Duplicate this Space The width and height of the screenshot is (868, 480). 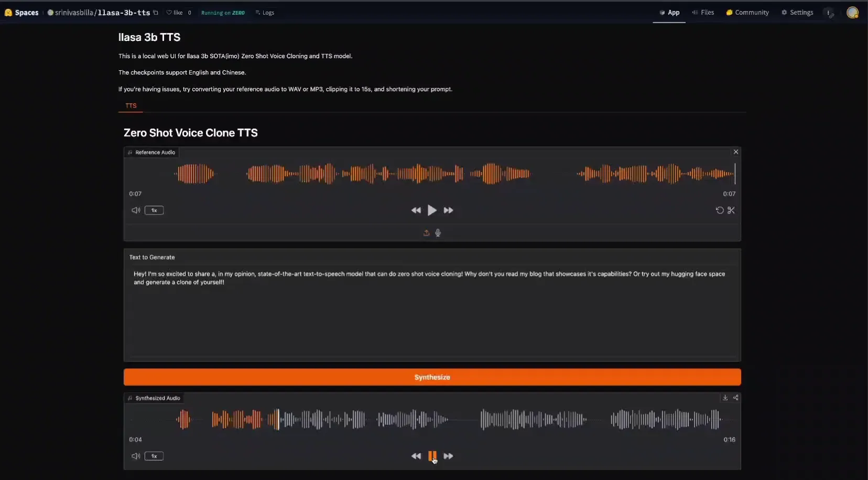point(156,12)
